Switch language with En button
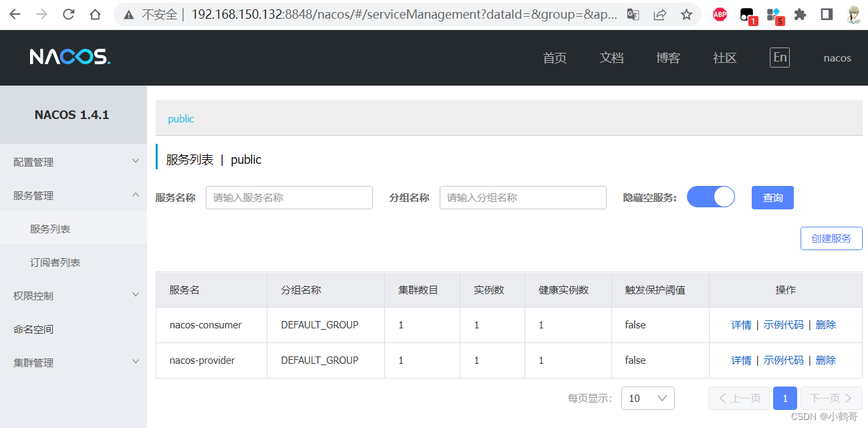The height and width of the screenshot is (428, 868). [x=780, y=58]
